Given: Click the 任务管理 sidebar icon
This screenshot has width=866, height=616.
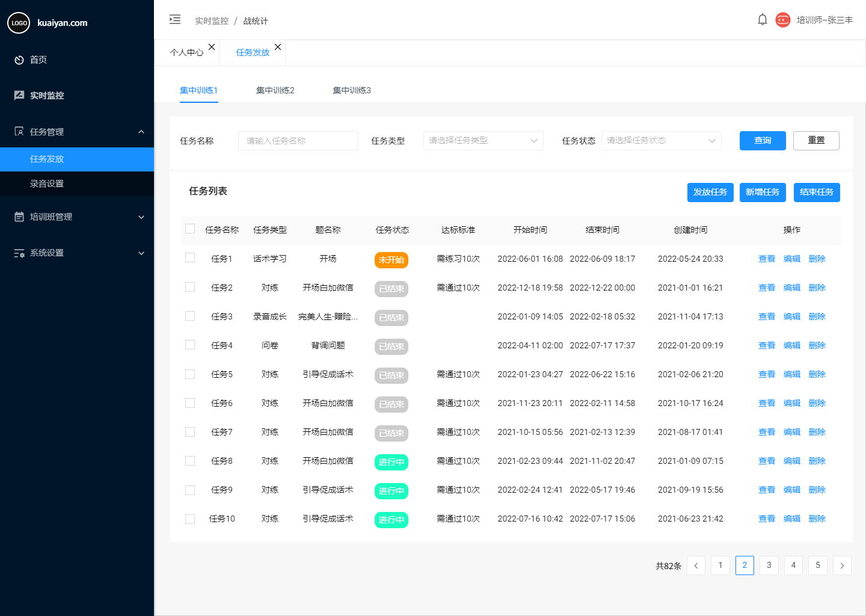Looking at the screenshot, I should tap(19, 132).
